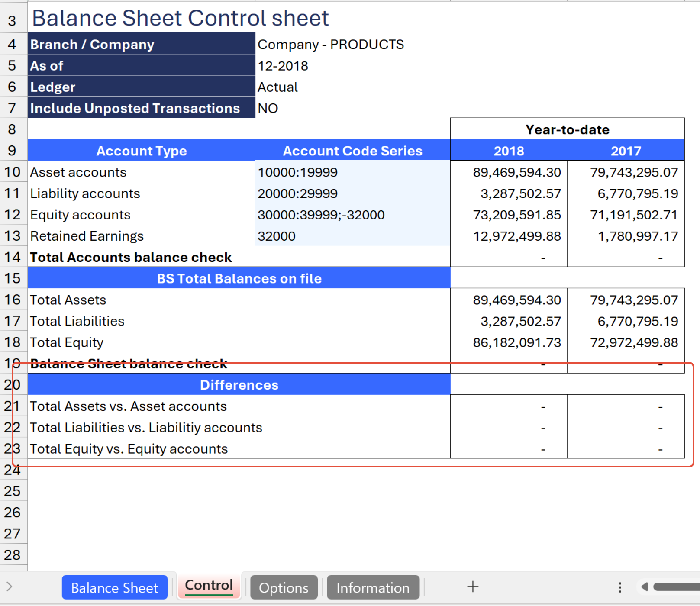Viewport: 700px width, 606px height.
Task: Select the 'NO' unposted transactions cell
Action: (352, 108)
